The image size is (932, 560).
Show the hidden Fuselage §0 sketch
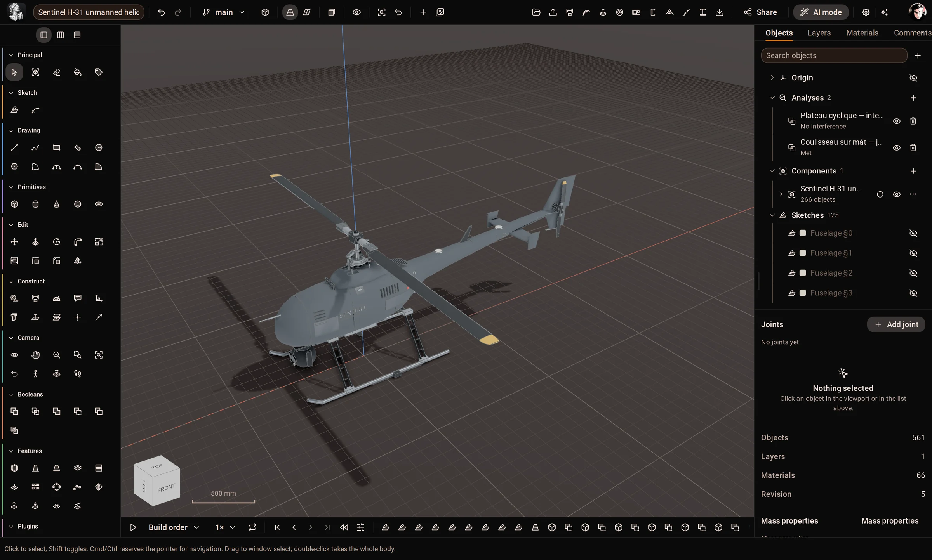tap(913, 233)
